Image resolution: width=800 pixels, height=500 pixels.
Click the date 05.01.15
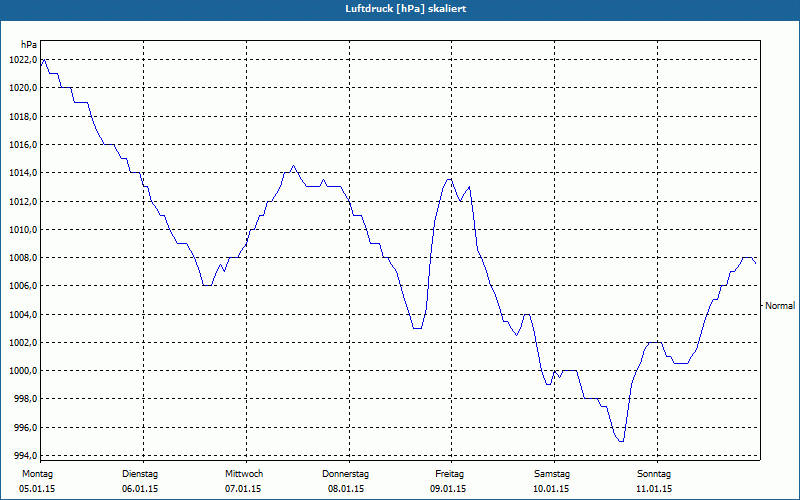37,489
